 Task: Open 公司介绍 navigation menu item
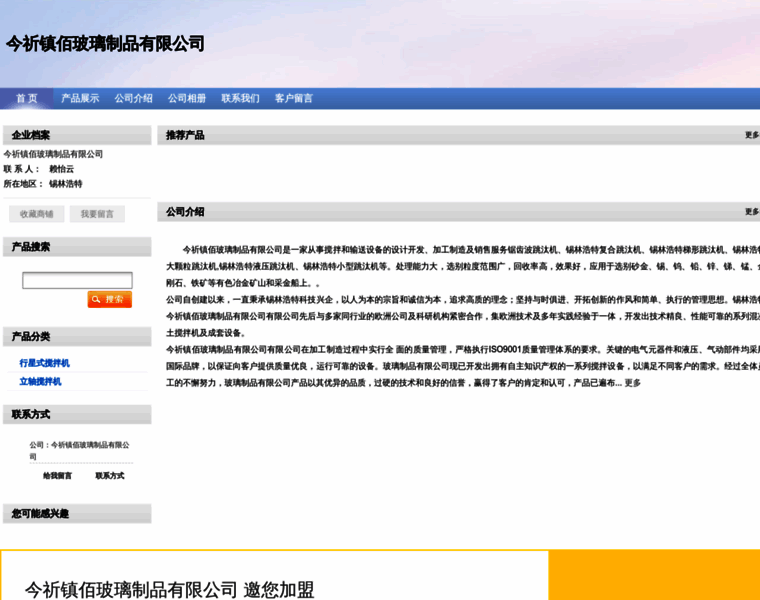pos(133,98)
